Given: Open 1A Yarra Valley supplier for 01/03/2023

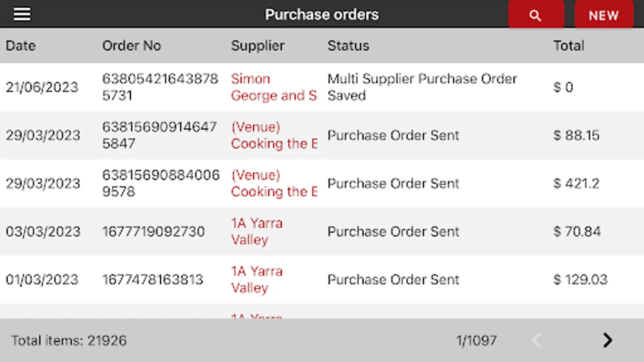Looking at the screenshot, I should [x=257, y=280].
